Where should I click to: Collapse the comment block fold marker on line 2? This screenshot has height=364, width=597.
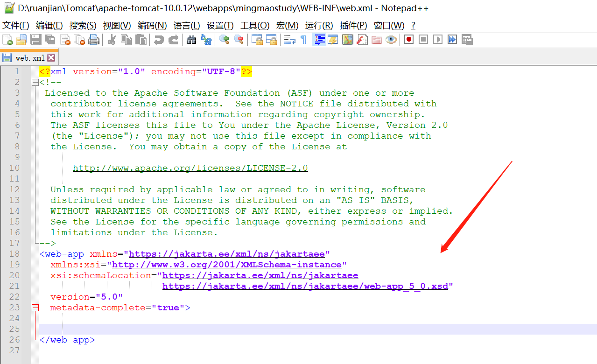click(x=35, y=82)
